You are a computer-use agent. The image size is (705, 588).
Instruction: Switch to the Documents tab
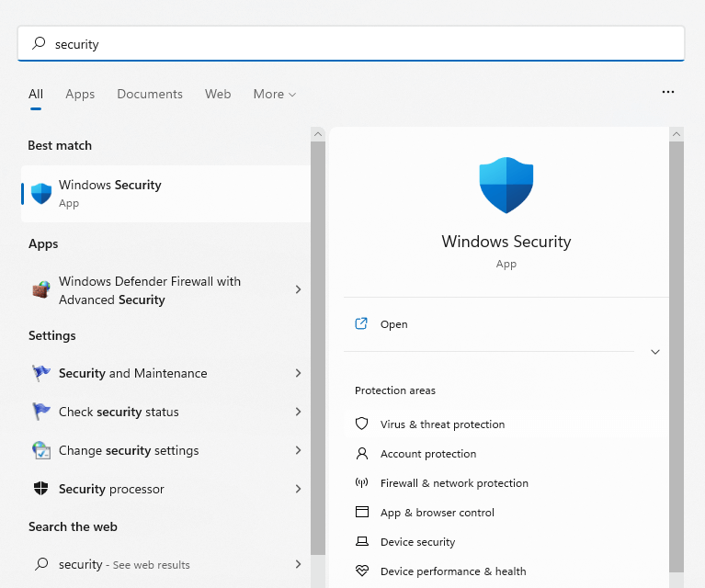pos(150,95)
